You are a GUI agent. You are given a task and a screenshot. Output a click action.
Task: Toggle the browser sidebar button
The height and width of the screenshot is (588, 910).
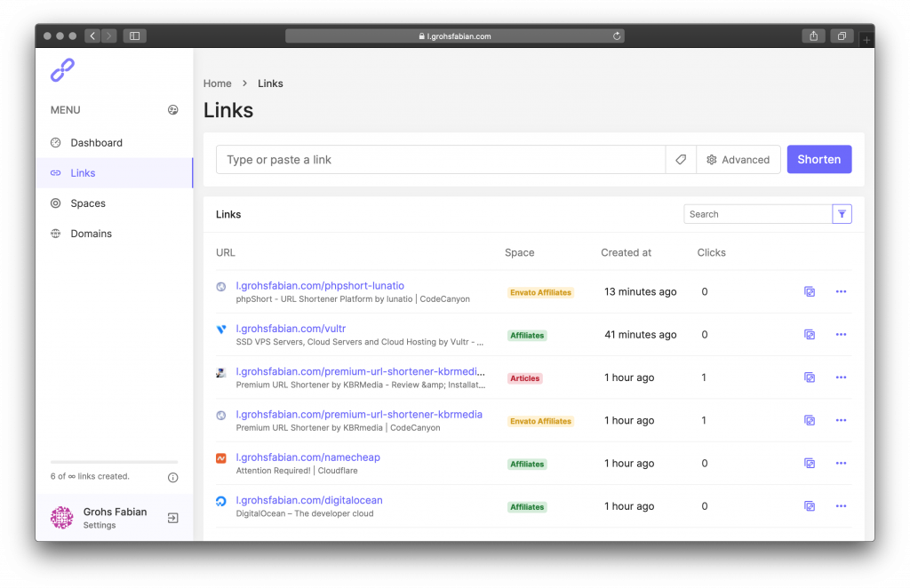135,36
